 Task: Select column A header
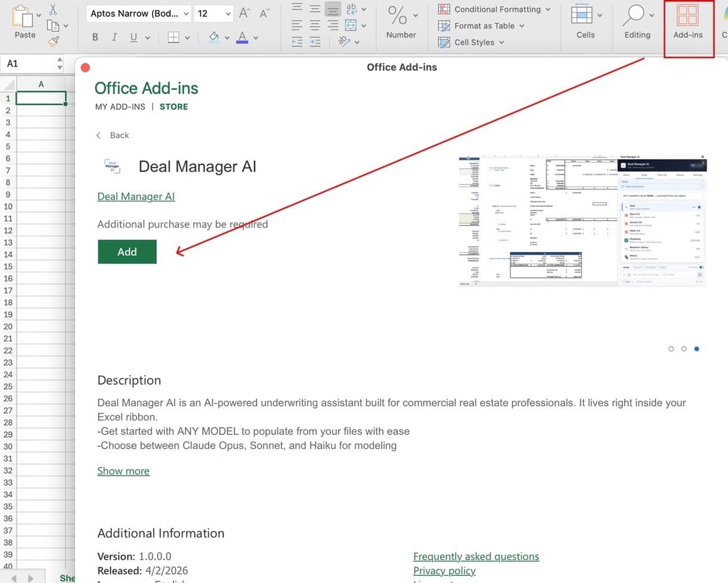(x=41, y=84)
